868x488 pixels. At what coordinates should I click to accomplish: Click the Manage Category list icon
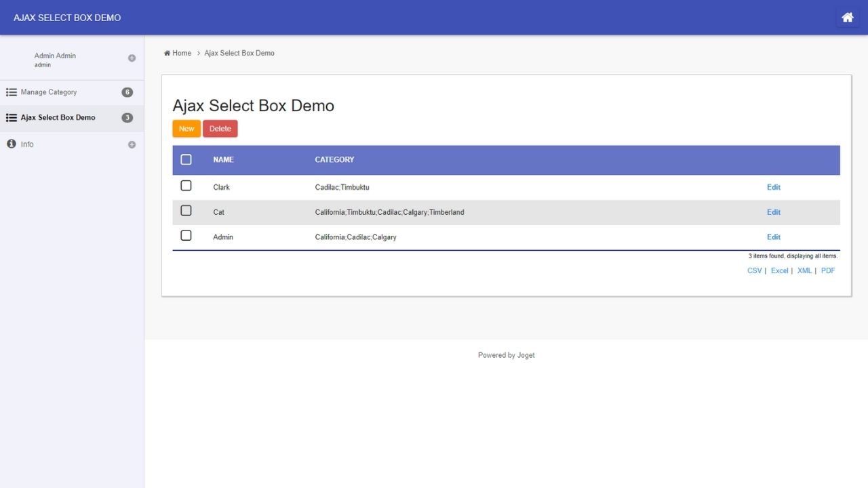(12, 92)
